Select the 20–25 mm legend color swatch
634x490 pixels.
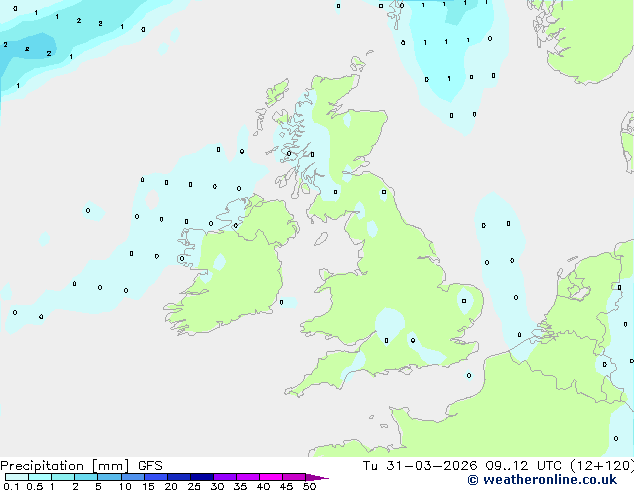tap(178, 477)
